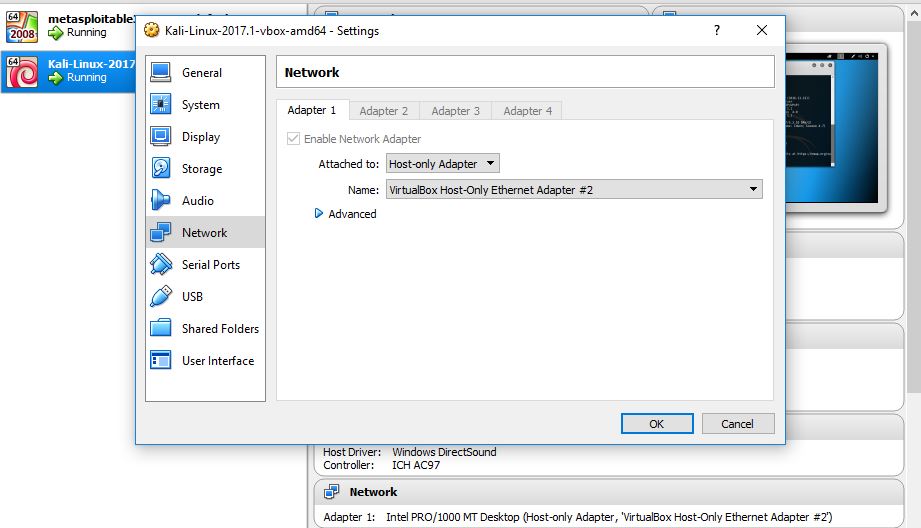Viewport: 921px width, 528px height.
Task: Click the Shared Folders folder icon
Action: coord(160,328)
